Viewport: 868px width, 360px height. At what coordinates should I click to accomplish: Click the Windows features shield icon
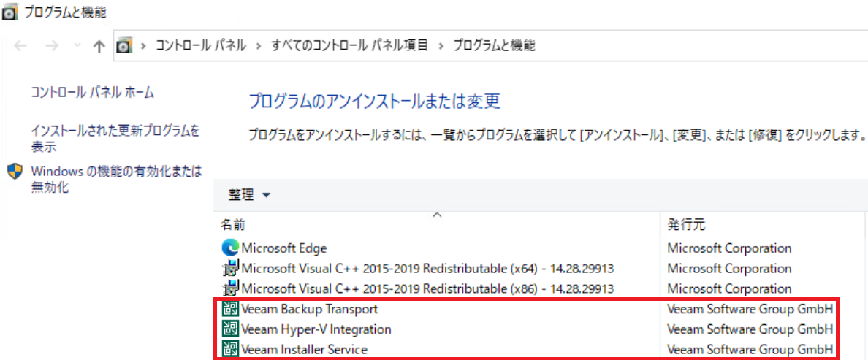coord(15,171)
